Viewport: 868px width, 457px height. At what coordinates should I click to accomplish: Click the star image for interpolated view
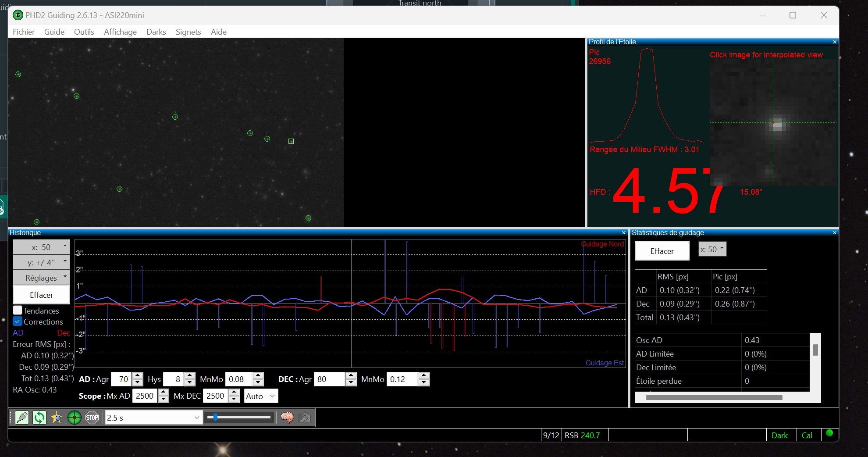coord(773,123)
